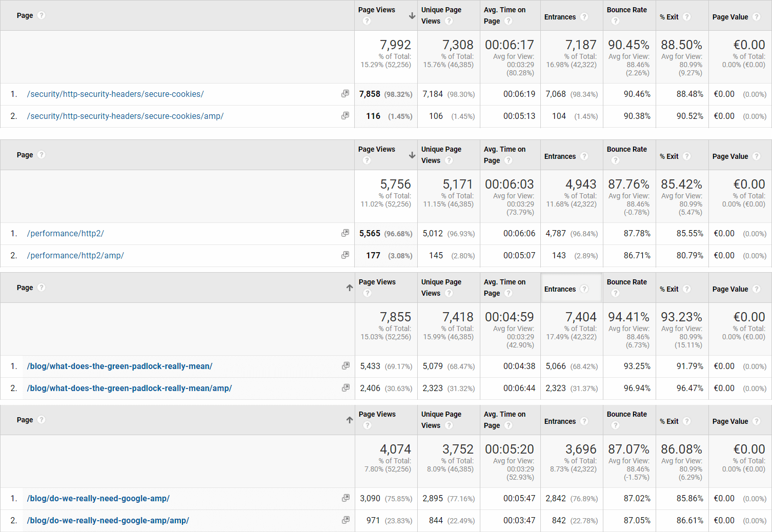Viewport: 772px width, 532px height.
Task: Open the /blog/do-we-really-need-google-amp/ page link
Action: coord(98,499)
